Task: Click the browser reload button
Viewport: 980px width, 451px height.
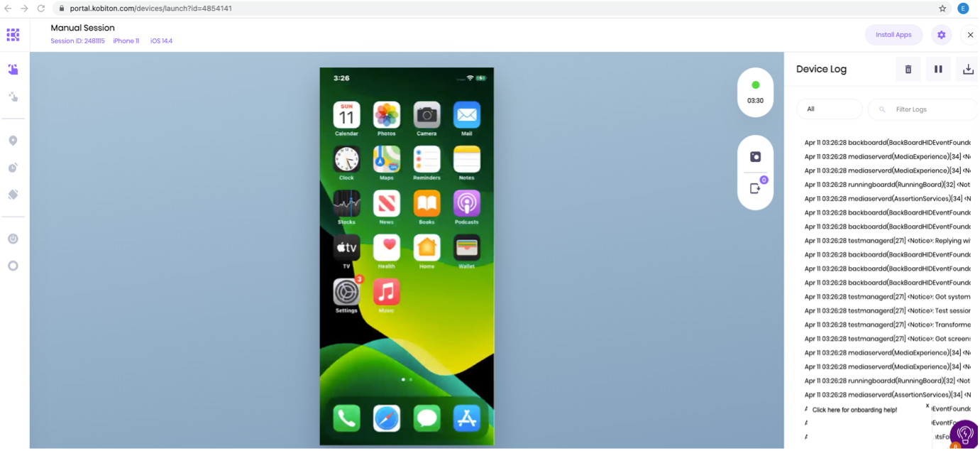Action: tap(41, 9)
